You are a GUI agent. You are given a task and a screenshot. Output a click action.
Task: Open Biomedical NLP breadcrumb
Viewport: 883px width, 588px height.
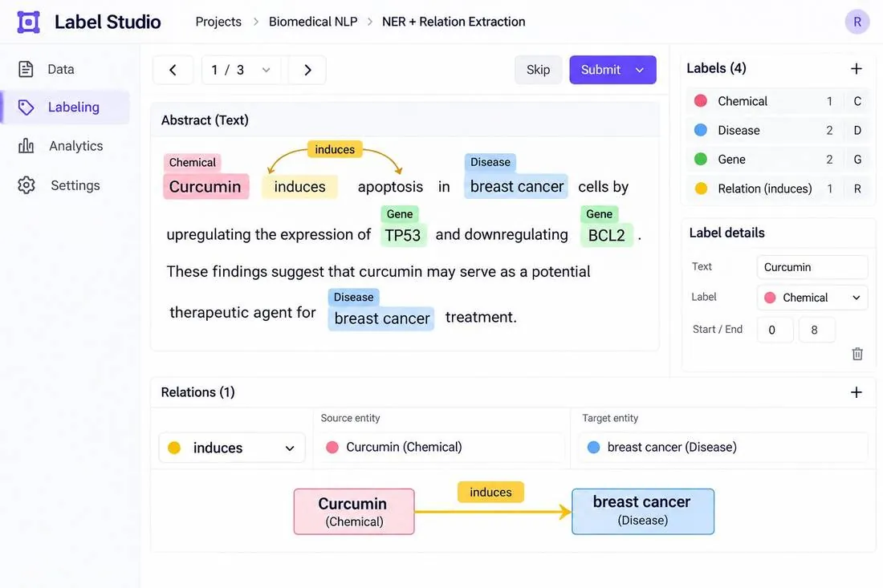pos(313,22)
